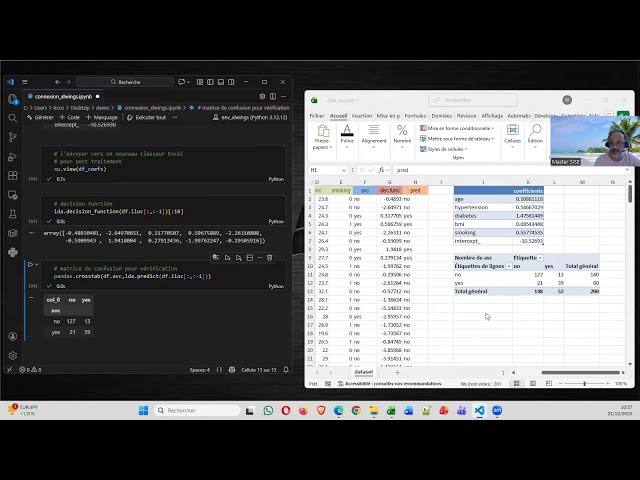Select env_xlwings Python kernel picker
Screen dimensions: 640x480
[250, 118]
